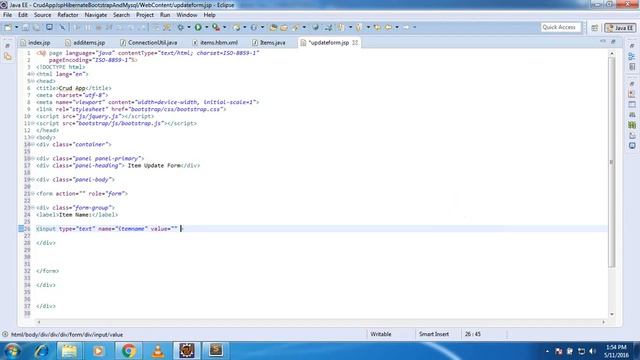Click the New file toolbar icon
The image size is (640, 360).
(8, 27)
